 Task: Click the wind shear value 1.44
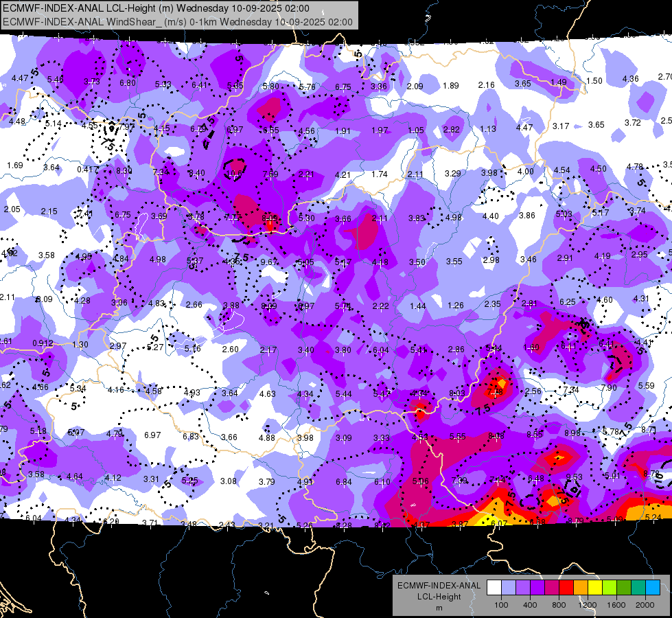click(417, 306)
